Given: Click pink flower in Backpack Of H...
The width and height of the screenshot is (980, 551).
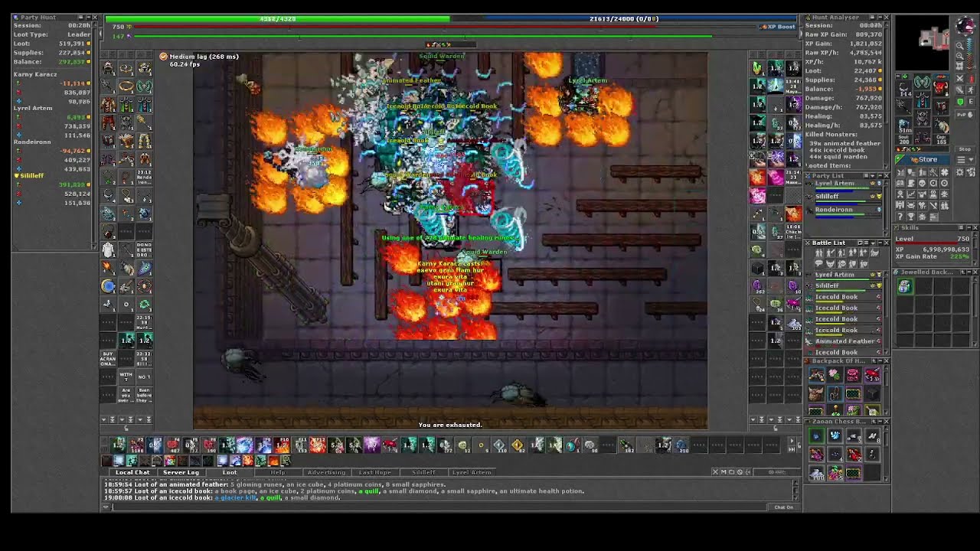Looking at the screenshot, I should pos(835,375).
